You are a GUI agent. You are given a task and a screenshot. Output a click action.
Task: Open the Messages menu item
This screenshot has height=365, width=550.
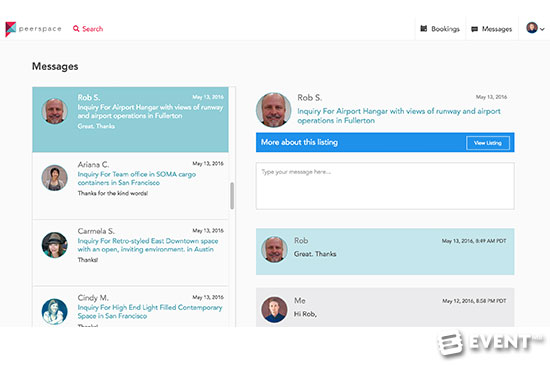click(x=491, y=29)
